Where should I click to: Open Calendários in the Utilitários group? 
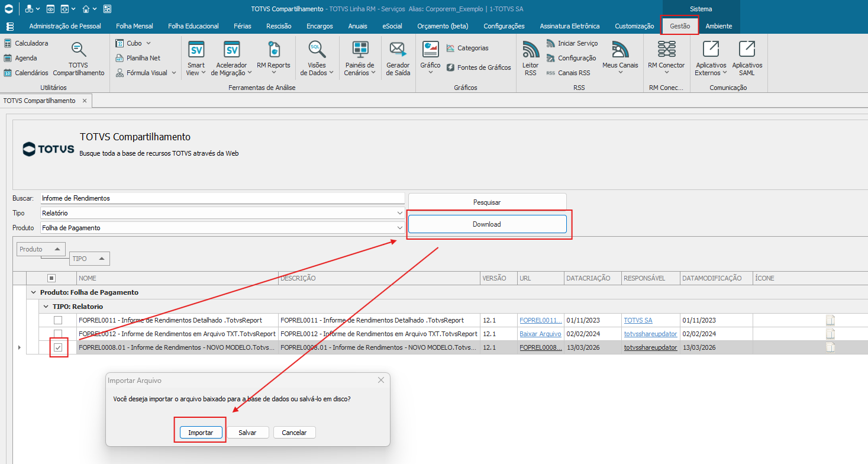click(26, 73)
